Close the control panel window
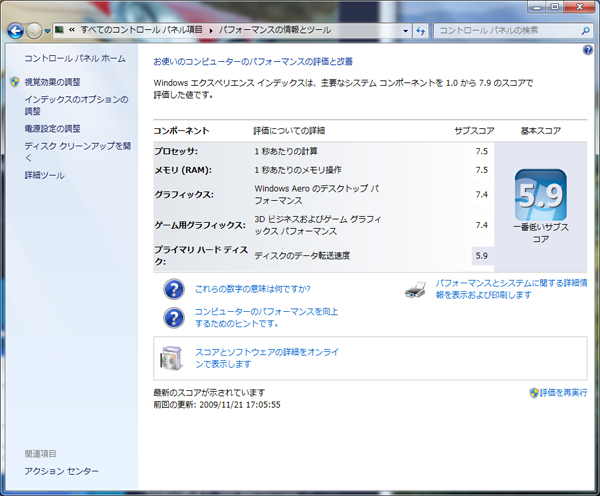Viewport: 600px width, 496px height. coord(579,7)
